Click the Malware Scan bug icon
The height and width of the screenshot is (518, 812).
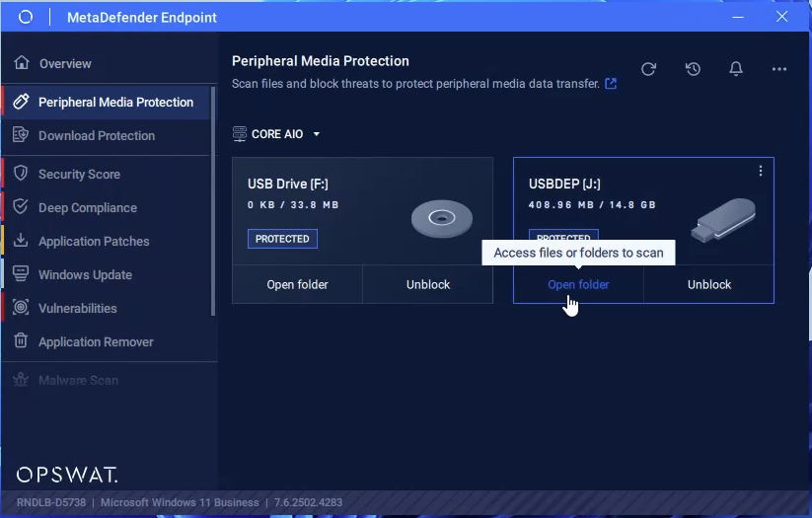click(x=21, y=380)
